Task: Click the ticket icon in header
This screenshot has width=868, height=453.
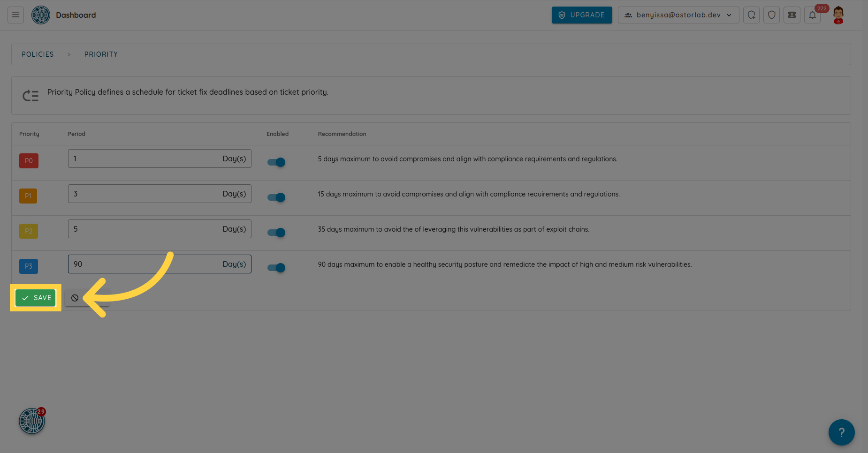Action: tap(792, 15)
